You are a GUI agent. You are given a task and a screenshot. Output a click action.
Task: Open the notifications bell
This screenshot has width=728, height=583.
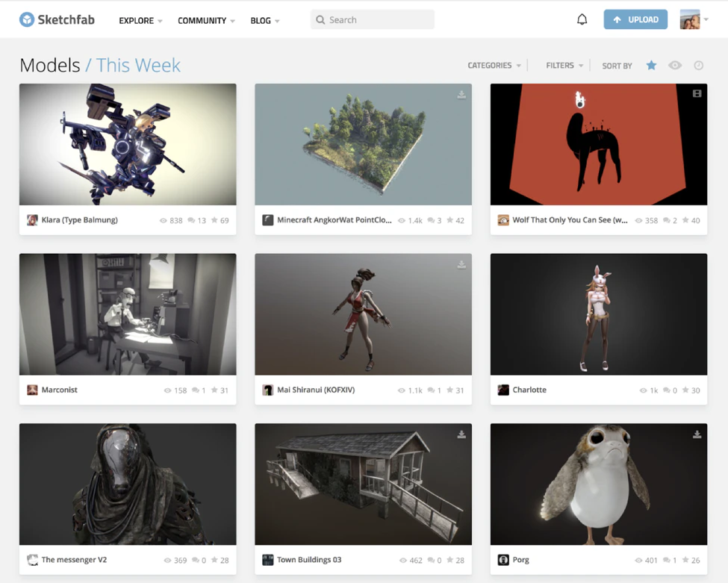tap(582, 19)
